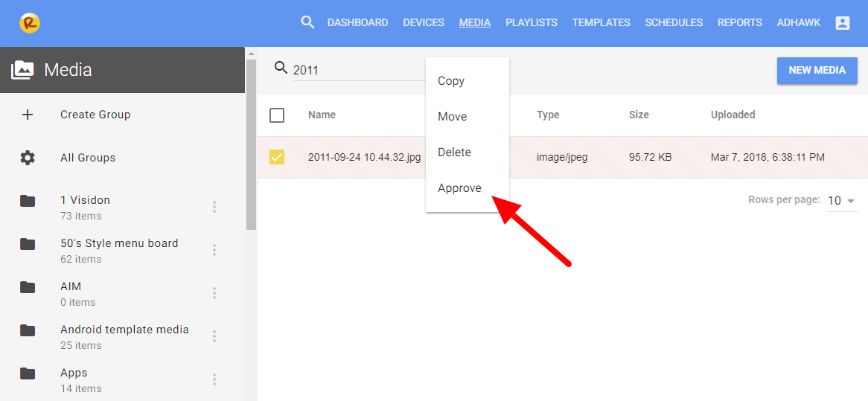The height and width of the screenshot is (401, 868).
Task: Open the Android template media group
Action: [124, 330]
